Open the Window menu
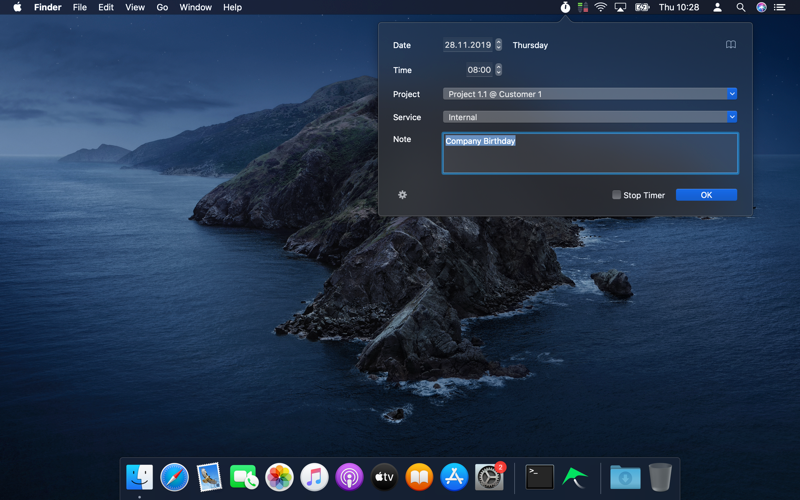The width and height of the screenshot is (800, 500). [x=195, y=7]
